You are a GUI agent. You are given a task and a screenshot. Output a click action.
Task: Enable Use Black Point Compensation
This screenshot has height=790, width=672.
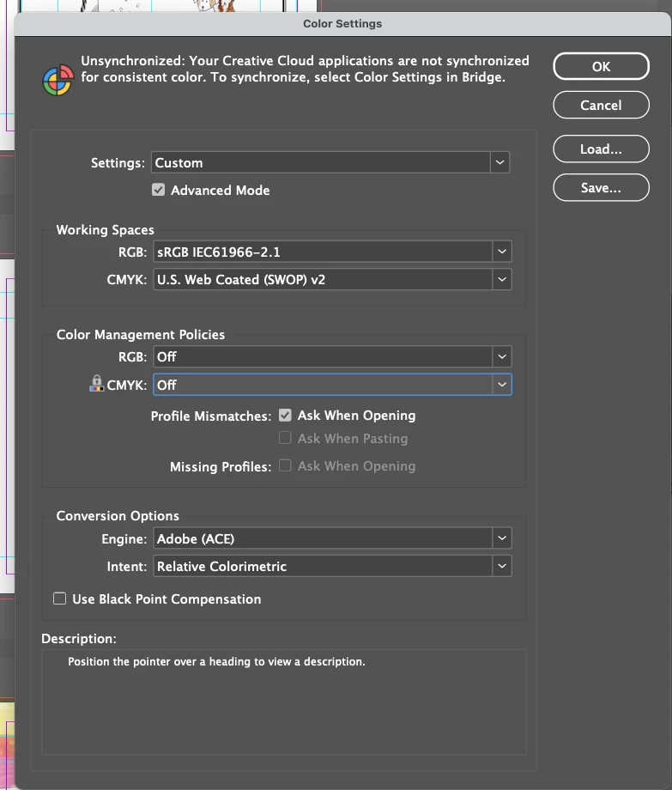pos(60,599)
